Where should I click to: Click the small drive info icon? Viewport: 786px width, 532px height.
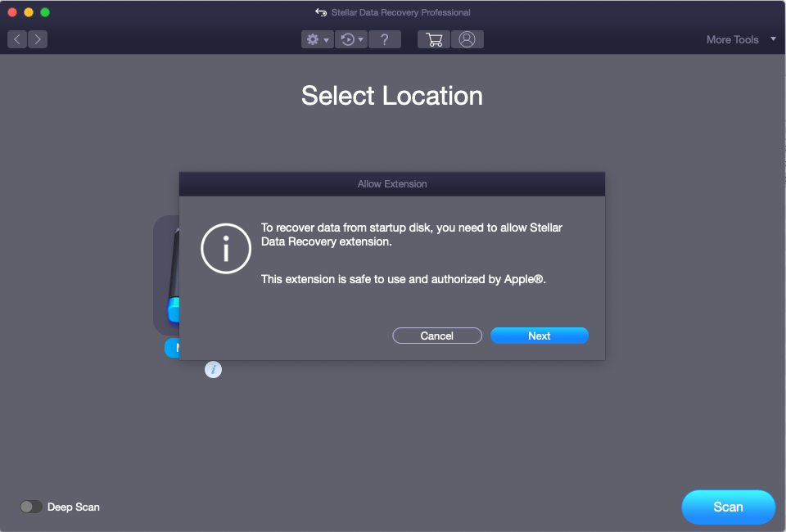(213, 370)
